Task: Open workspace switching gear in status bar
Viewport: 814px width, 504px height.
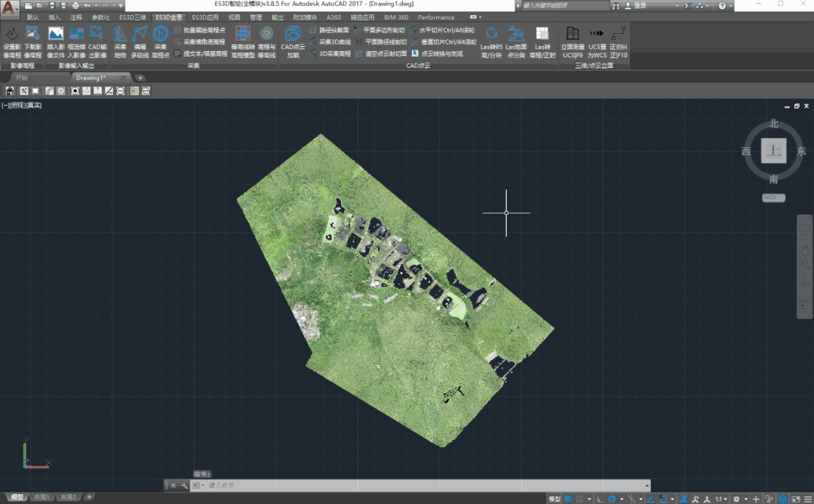Action: (736, 499)
